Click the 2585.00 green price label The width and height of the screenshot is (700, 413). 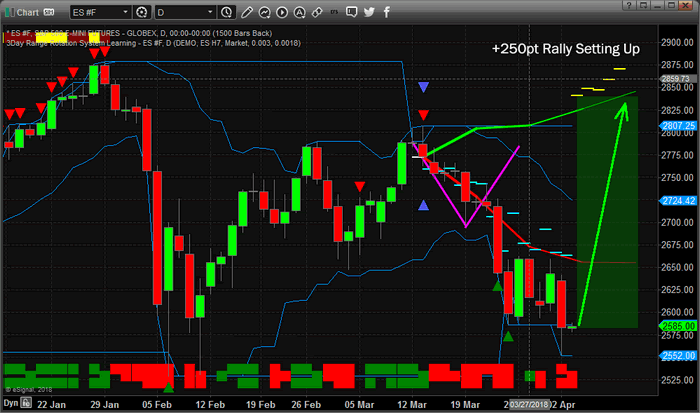click(x=678, y=326)
